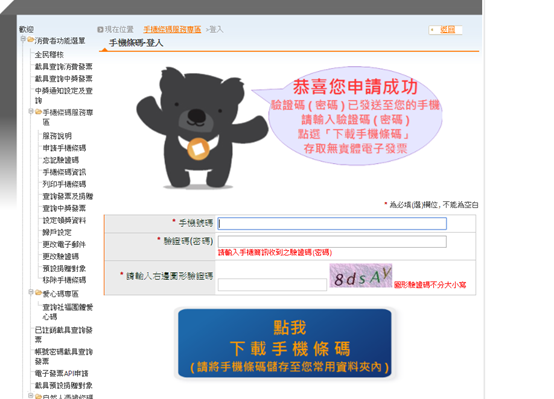Open 查詢社福團體愛心碼 in the sidebar
This screenshot has height=399, width=554.
click(68, 312)
